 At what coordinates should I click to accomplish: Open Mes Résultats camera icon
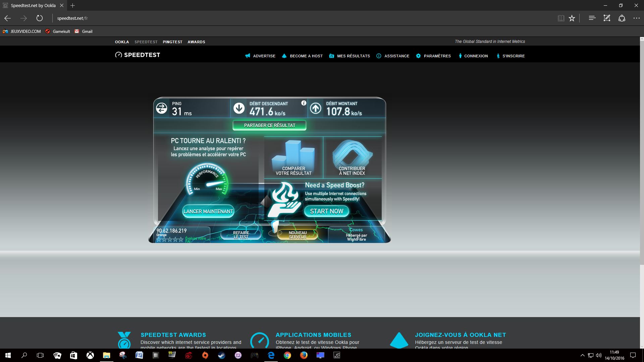point(331,56)
